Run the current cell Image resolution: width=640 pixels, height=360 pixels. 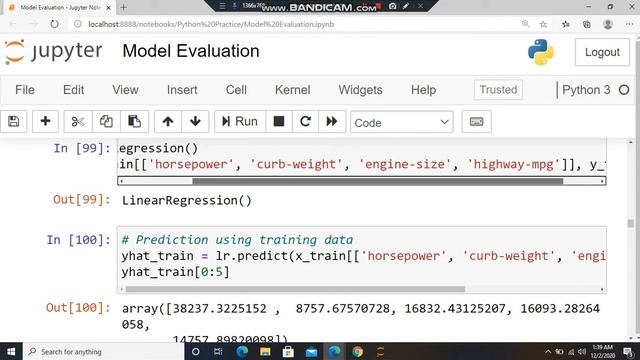tap(240, 121)
